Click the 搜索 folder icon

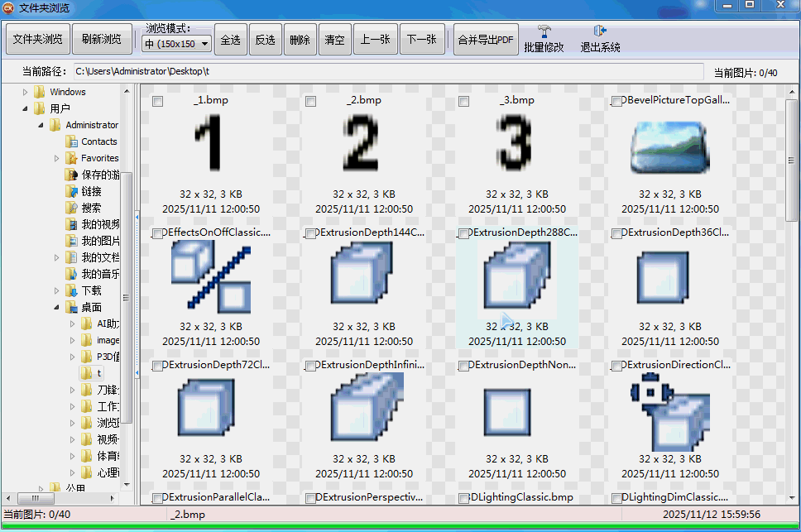click(x=71, y=208)
